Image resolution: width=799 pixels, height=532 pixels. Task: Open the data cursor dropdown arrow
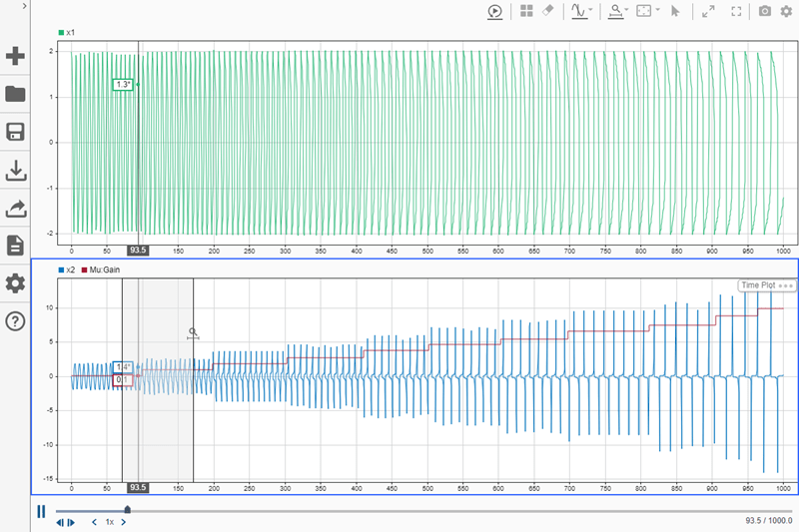coord(590,10)
